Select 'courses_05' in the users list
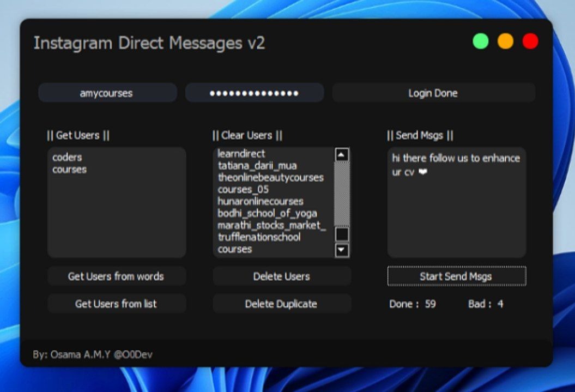This screenshot has width=575, height=392. tap(243, 189)
